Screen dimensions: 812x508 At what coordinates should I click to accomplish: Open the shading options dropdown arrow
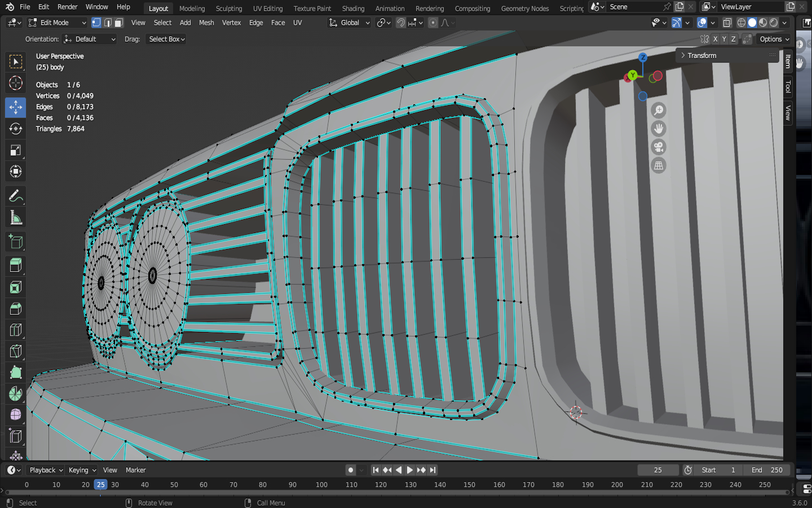[785, 23]
